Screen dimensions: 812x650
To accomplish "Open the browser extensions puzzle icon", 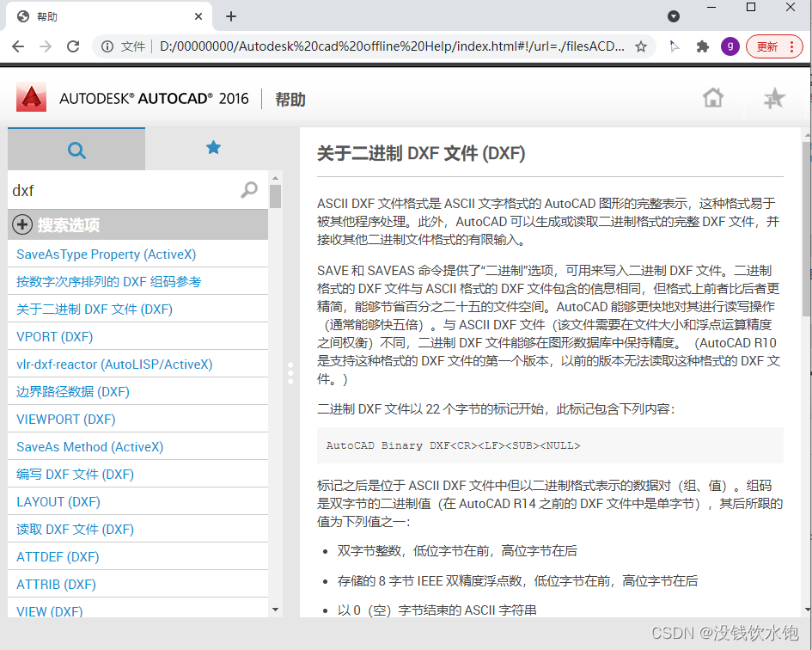I will point(702,46).
